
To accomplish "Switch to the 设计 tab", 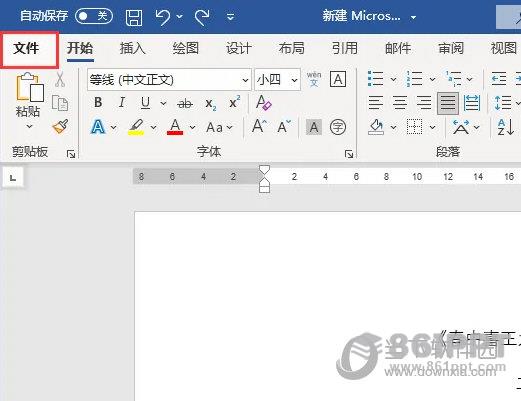I will pyautogui.click(x=239, y=49).
